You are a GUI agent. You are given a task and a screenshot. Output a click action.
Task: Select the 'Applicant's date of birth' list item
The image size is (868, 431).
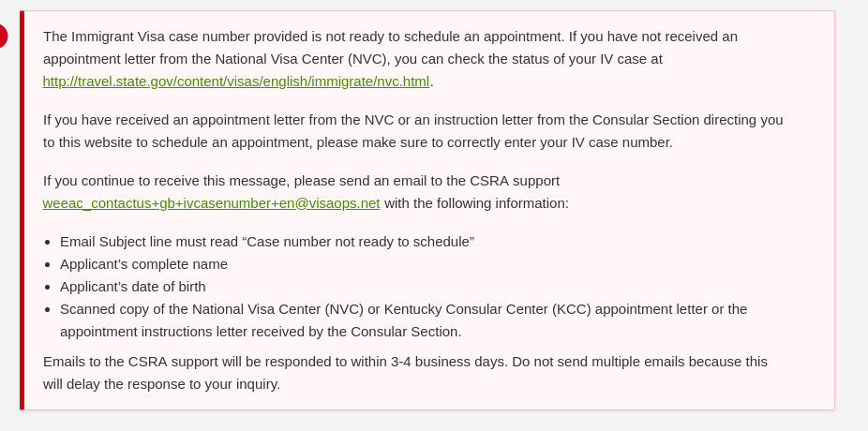click(133, 287)
